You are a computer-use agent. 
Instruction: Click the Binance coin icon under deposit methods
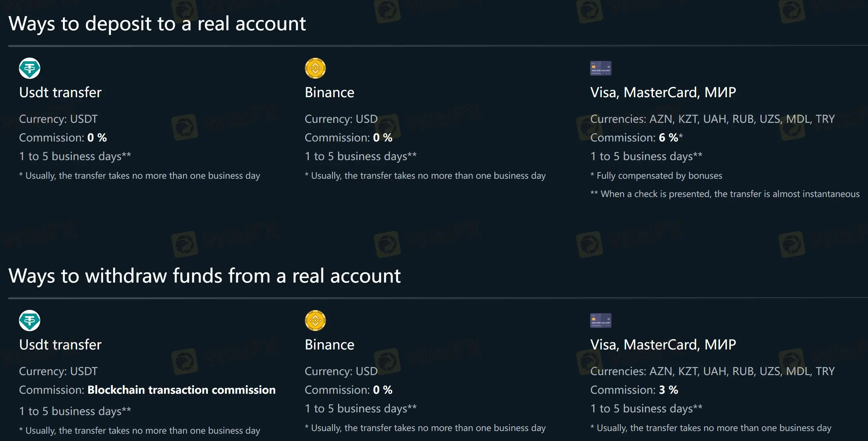point(315,68)
